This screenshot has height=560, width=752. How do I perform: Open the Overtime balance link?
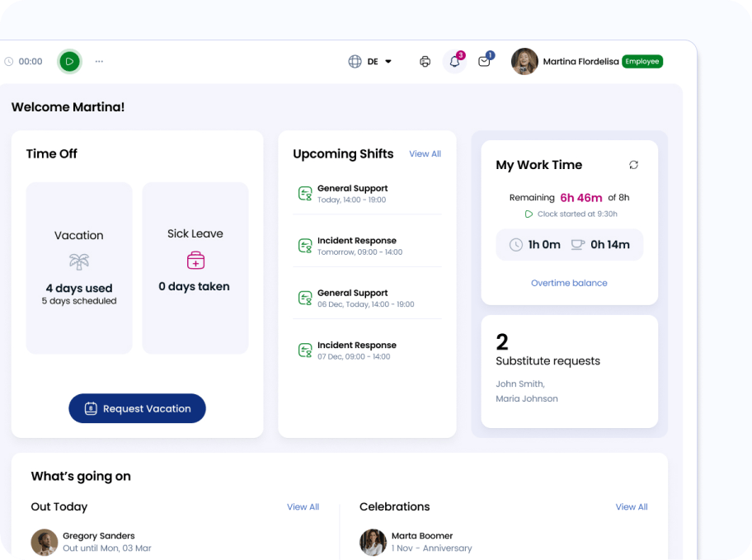coord(569,283)
